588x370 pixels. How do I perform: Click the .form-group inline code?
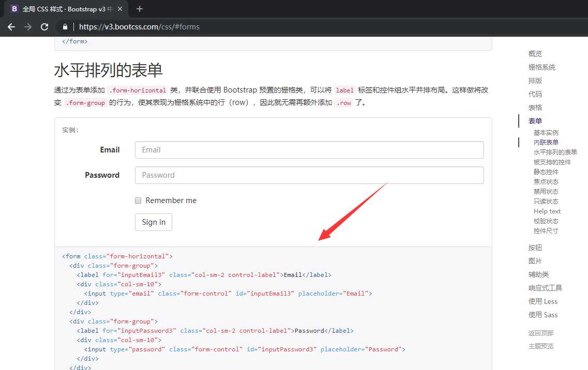point(85,103)
